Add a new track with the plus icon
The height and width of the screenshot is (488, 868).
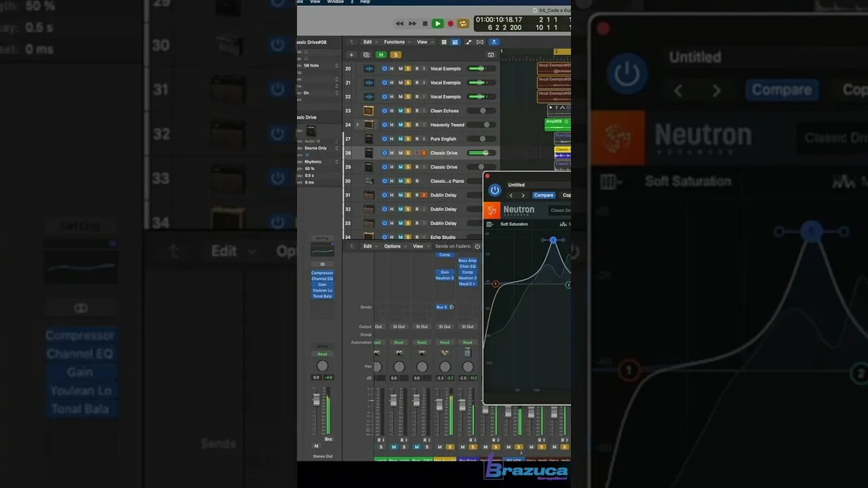351,55
